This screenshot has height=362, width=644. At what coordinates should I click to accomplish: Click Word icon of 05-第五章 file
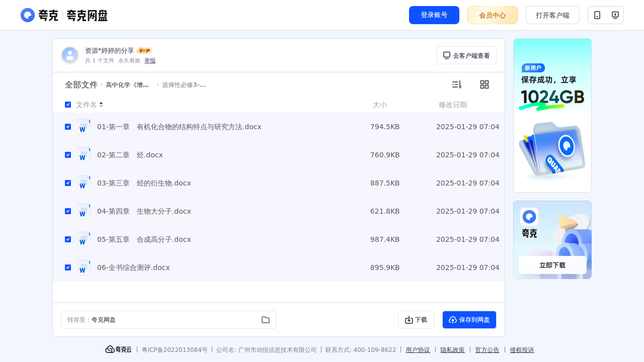pyautogui.click(x=84, y=239)
